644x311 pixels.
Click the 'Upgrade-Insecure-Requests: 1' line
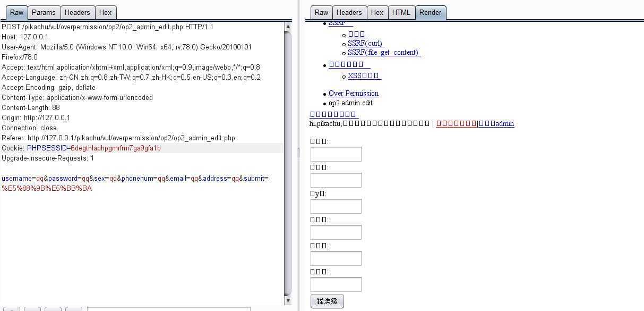48,158
